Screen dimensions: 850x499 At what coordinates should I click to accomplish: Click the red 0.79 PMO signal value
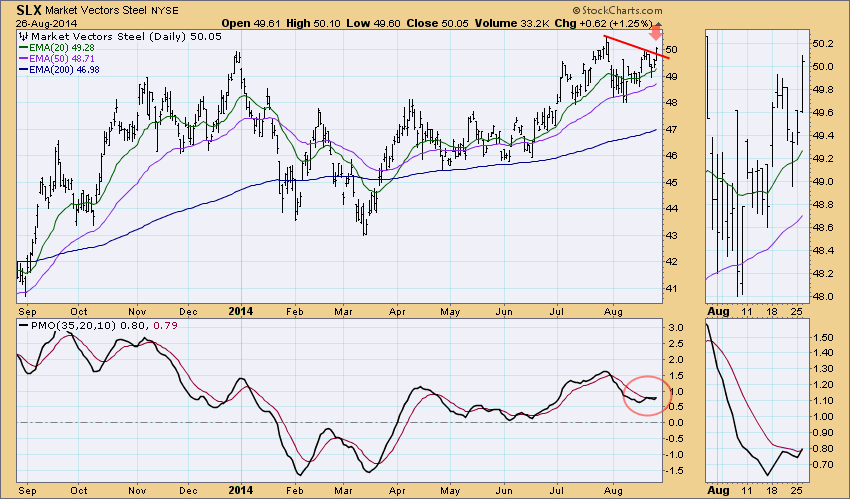click(165, 326)
